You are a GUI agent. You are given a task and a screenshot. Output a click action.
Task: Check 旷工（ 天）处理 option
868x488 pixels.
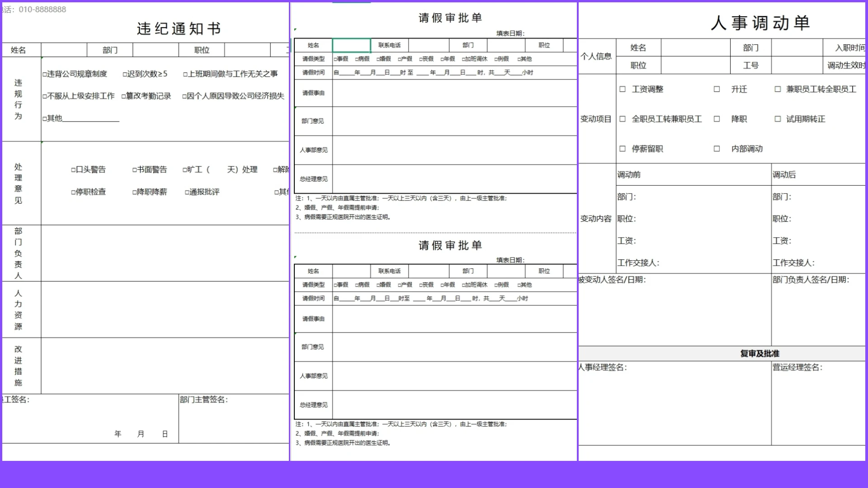pos(185,170)
